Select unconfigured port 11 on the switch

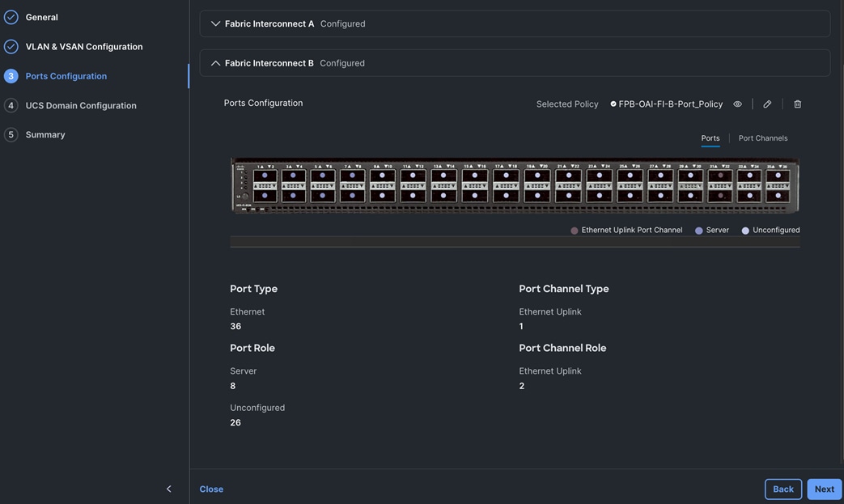pyautogui.click(x=413, y=176)
